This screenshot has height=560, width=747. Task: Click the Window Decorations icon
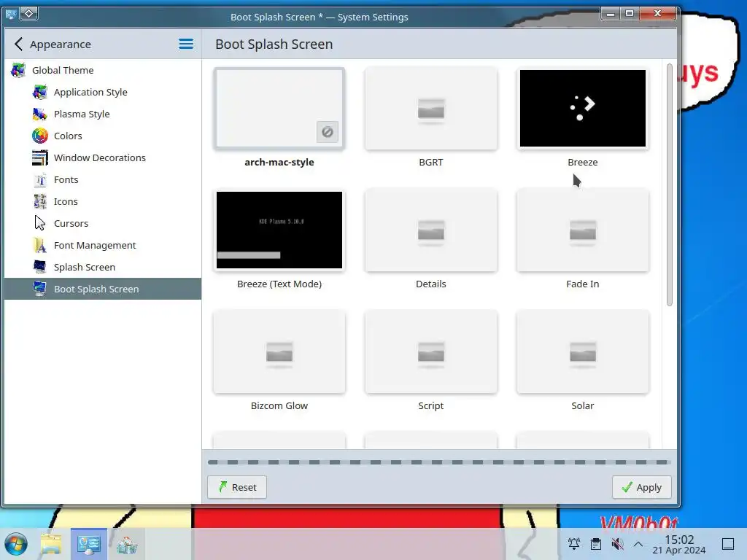click(x=40, y=157)
